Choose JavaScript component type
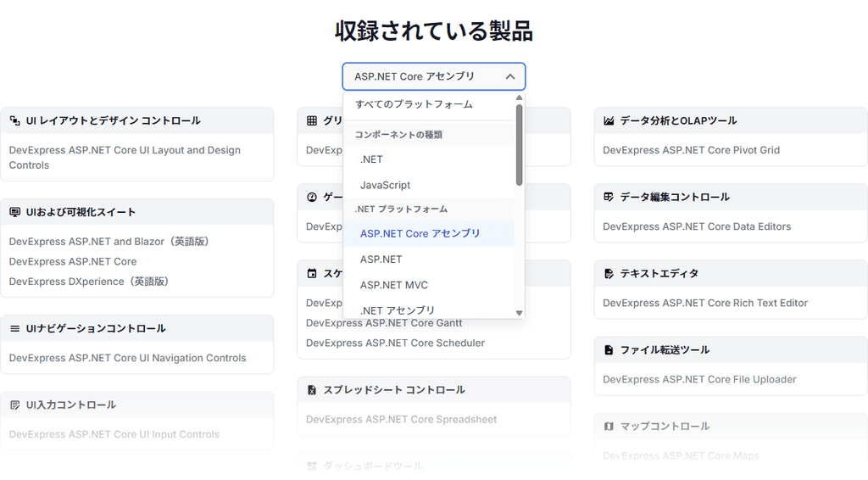The width and height of the screenshot is (868, 480). click(x=428, y=185)
